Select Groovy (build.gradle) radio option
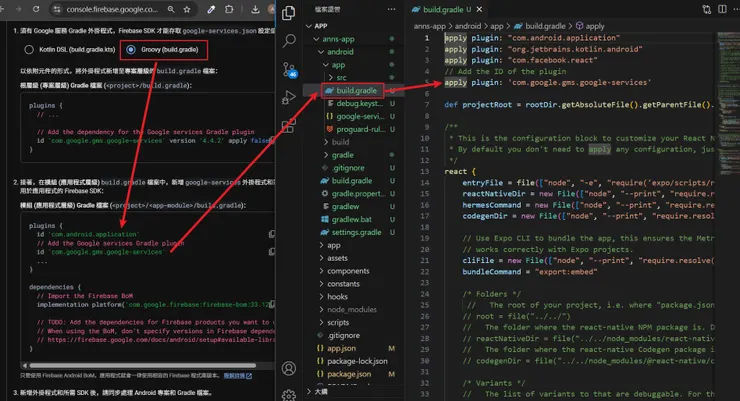The width and height of the screenshot is (740, 401). pos(131,50)
